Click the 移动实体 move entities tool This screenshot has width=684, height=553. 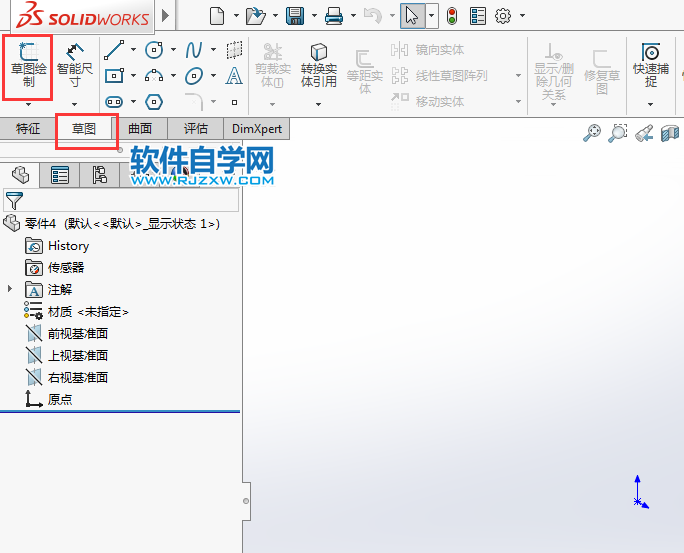click(x=428, y=102)
